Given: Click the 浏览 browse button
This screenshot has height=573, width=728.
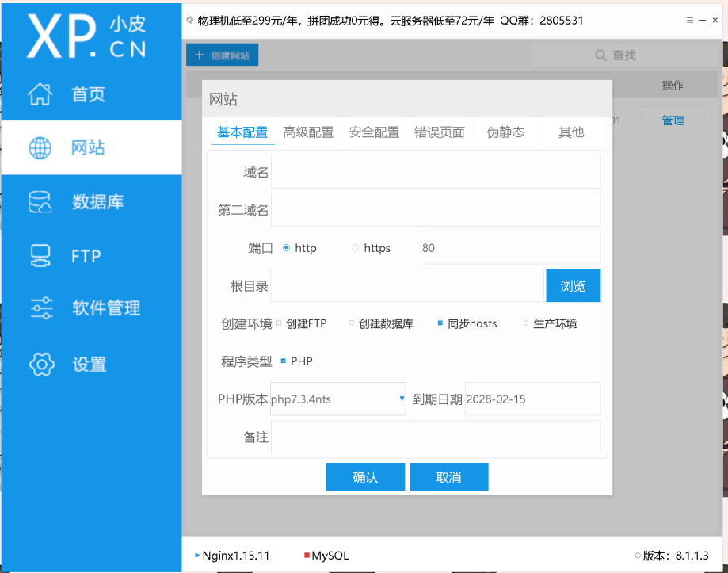Looking at the screenshot, I should [573, 285].
